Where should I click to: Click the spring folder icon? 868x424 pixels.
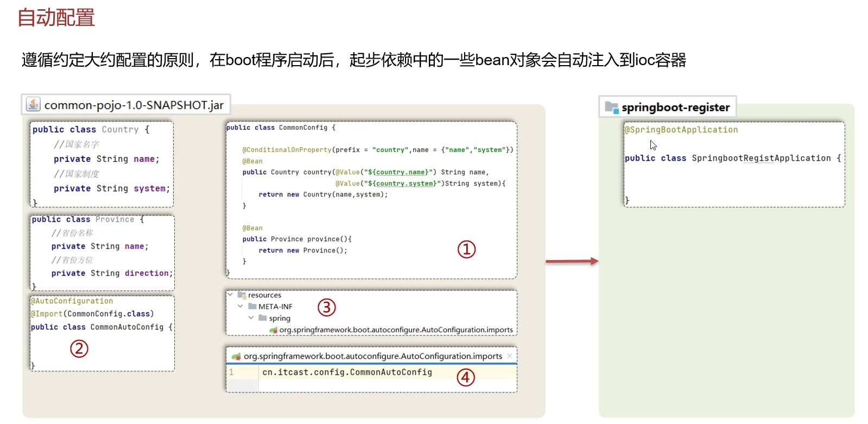(x=263, y=318)
